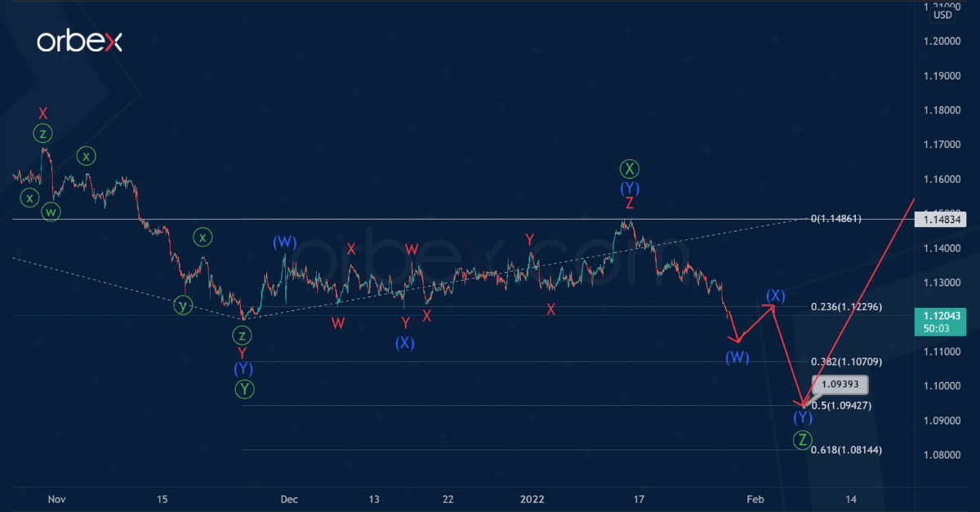Click the Feb label on time axis
The height and width of the screenshot is (512, 980).
(x=755, y=498)
